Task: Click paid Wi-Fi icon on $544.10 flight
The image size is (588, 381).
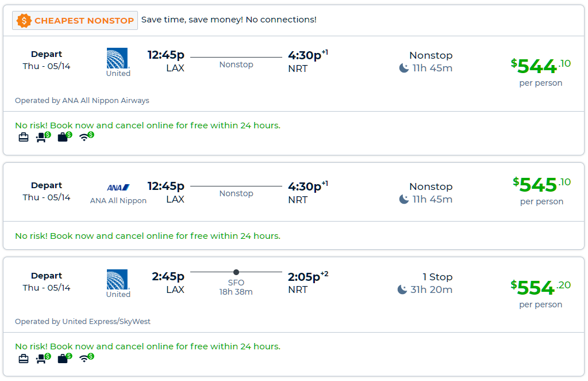Action: point(86,137)
